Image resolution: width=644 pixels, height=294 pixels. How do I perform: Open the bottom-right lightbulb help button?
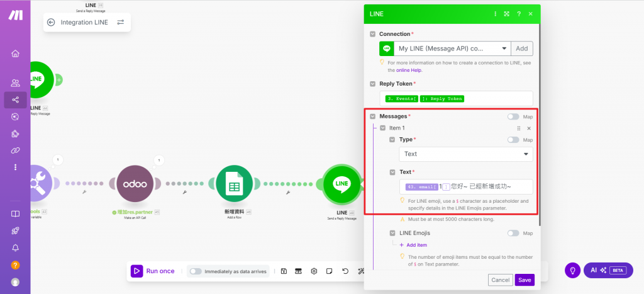[x=572, y=270]
